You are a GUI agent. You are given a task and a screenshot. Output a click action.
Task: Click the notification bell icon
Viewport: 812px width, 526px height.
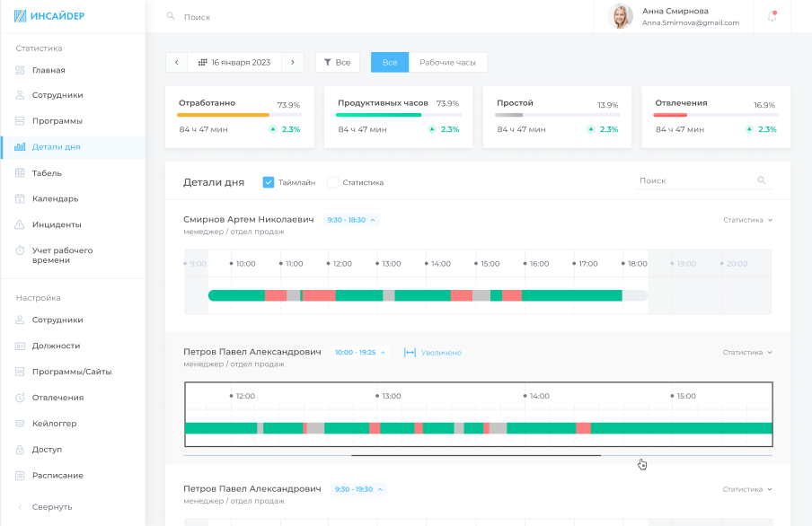point(772,16)
